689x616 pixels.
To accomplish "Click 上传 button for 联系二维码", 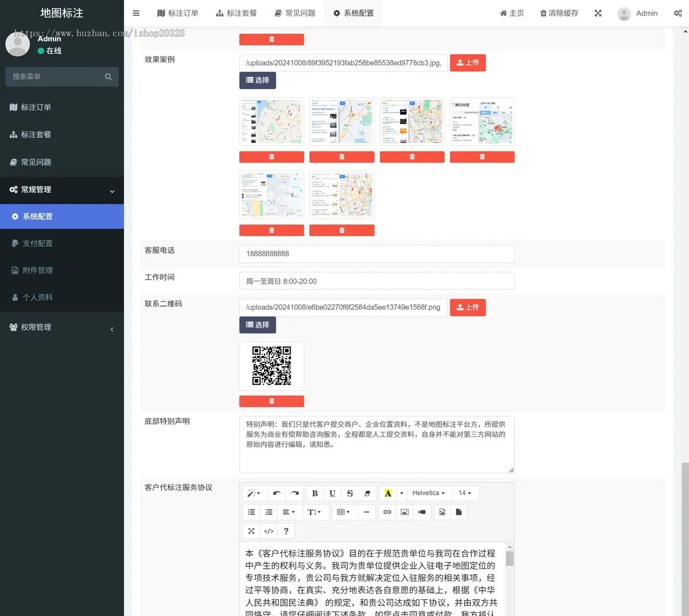I will pyautogui.click(x=467, y=307).
